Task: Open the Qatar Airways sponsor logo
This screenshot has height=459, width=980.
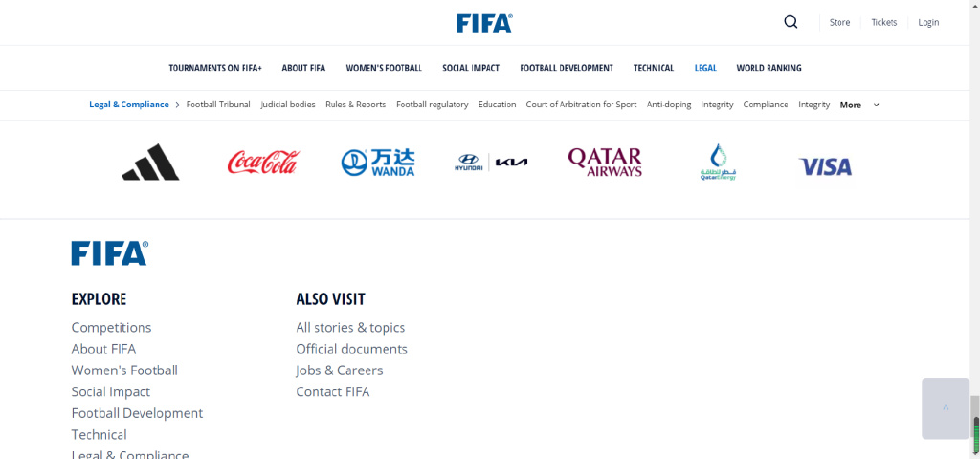Action: [605, 163]
